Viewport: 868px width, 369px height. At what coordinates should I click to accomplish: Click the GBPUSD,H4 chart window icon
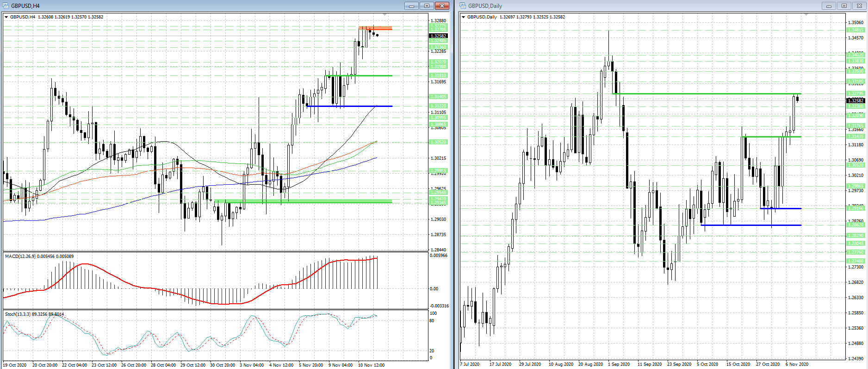6,6
